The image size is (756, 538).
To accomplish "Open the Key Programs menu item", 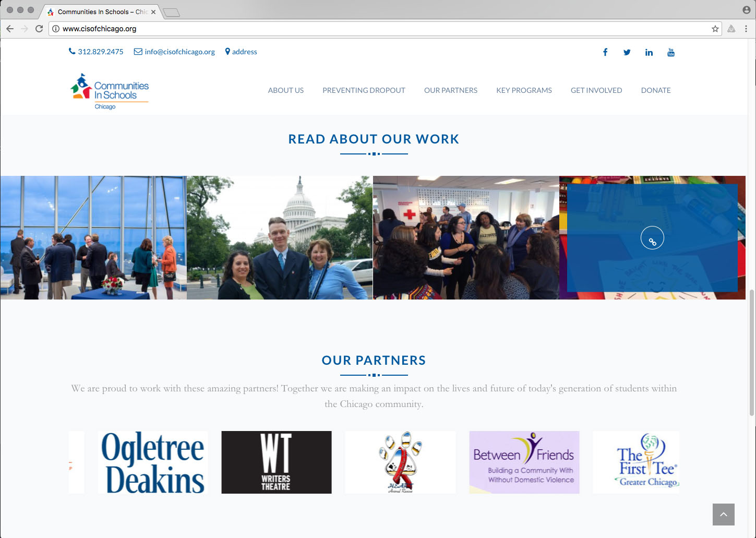I will 524,90.
